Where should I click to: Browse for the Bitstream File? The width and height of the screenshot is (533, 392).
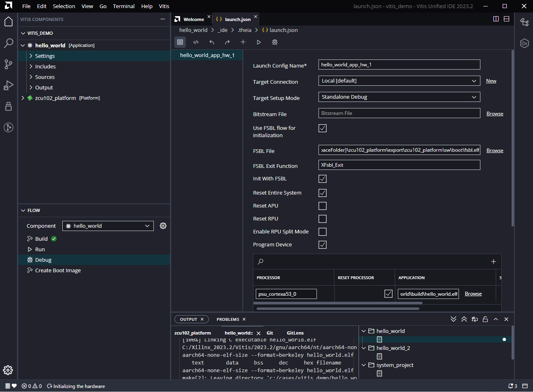coord(495,114)
